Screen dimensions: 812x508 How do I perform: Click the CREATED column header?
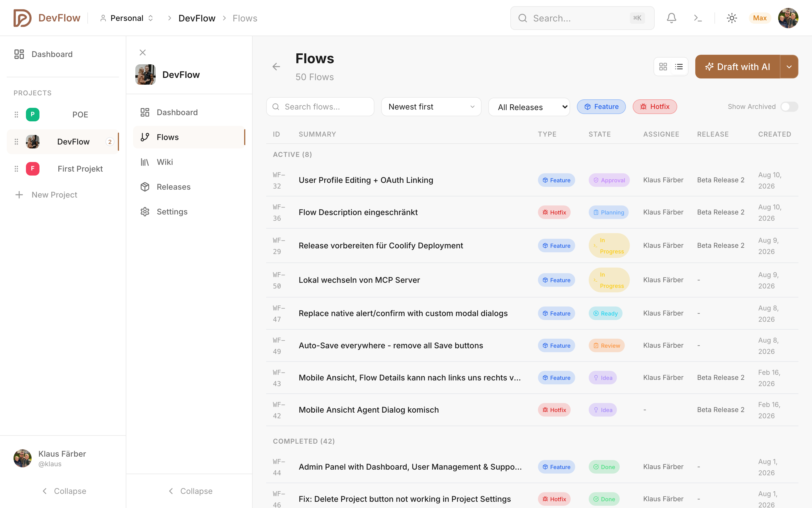[x=775, y=134]
